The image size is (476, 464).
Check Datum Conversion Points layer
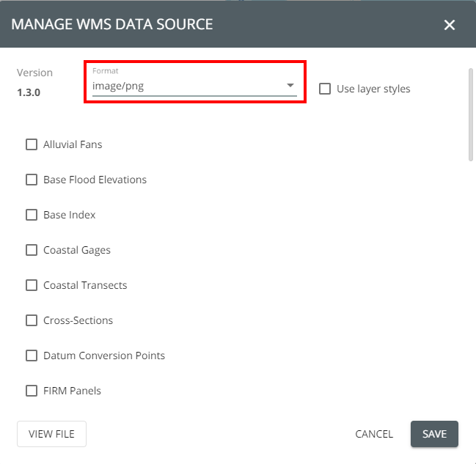pos(32,356)
